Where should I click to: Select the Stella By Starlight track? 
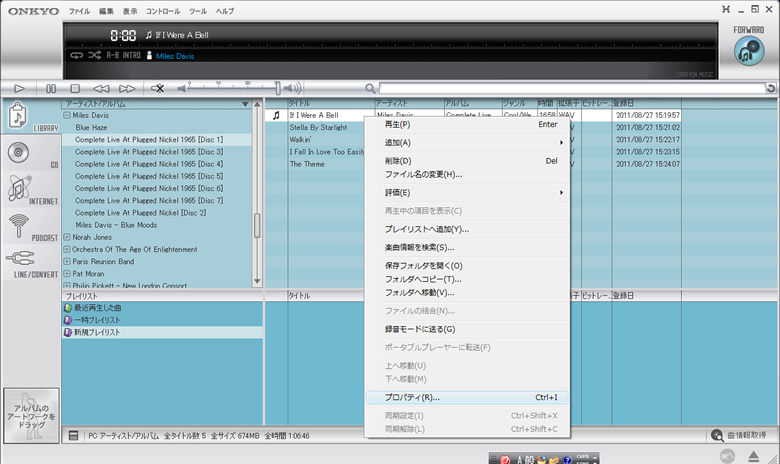click(318, 127)
